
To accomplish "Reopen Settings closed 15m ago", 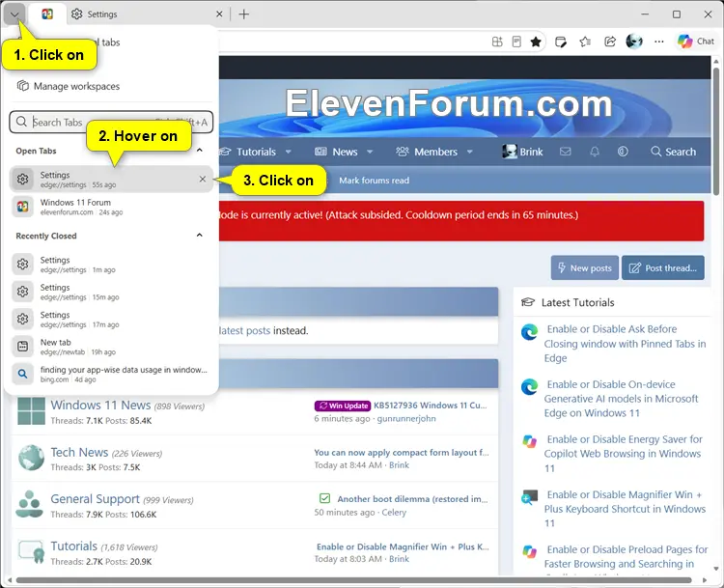I will point(111,292).
